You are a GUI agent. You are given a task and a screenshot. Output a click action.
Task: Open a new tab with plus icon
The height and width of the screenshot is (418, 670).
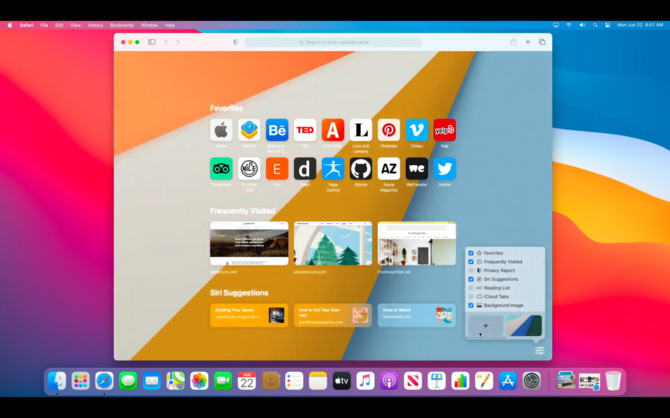528,42
